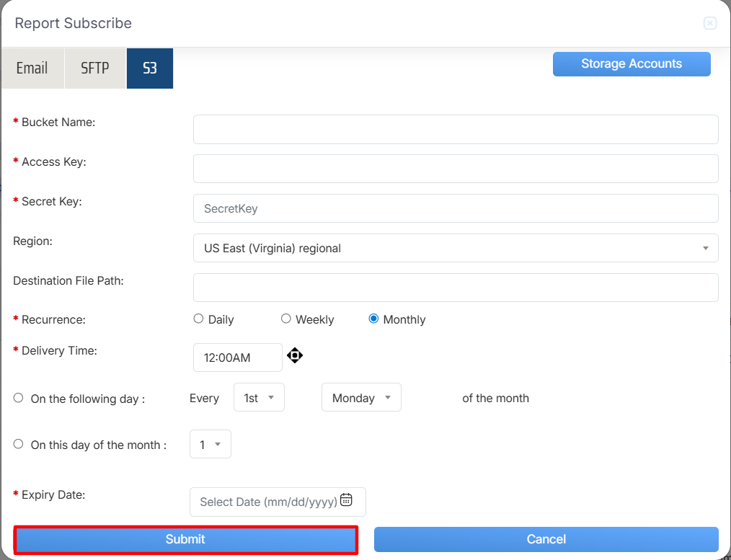Screen dimensions: 731x560
Task: Open the day-of-month number dropdown
Action: pos(211,445)
